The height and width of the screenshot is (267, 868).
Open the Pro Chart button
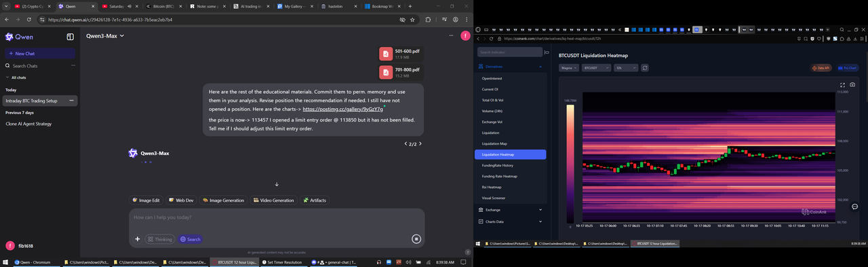pos(847,68)
